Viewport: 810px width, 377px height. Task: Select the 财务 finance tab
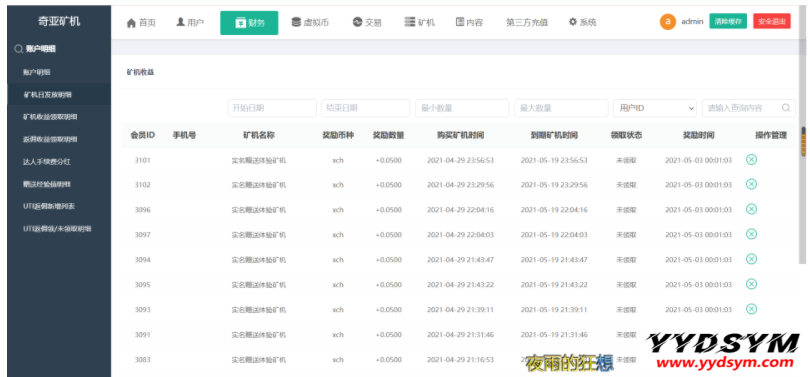pyautogui.click(x=249, y=23)
